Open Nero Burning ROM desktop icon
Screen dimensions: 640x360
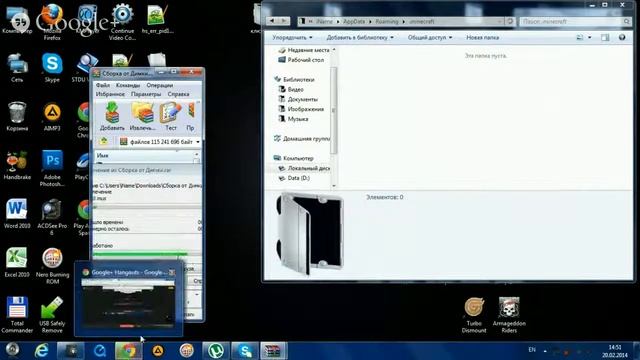click(52, 266)
